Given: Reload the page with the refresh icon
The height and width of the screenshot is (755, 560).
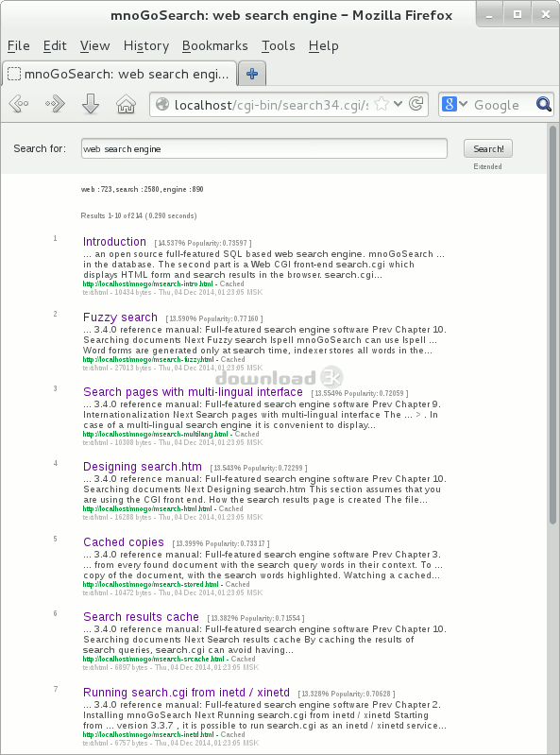Looking at the screenshot, I should pos(416,104).
